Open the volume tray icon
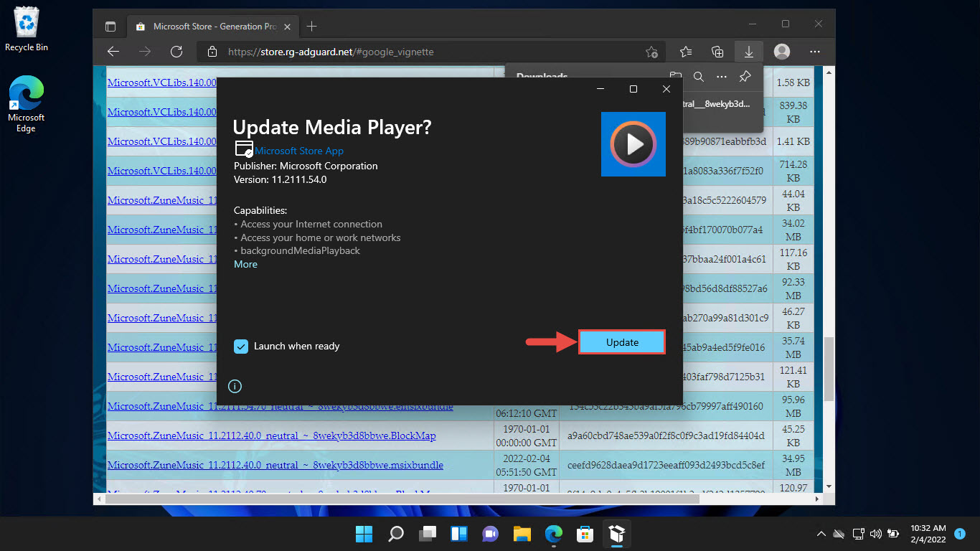Viewport: 980px width, 551px height. click(875, 534)
